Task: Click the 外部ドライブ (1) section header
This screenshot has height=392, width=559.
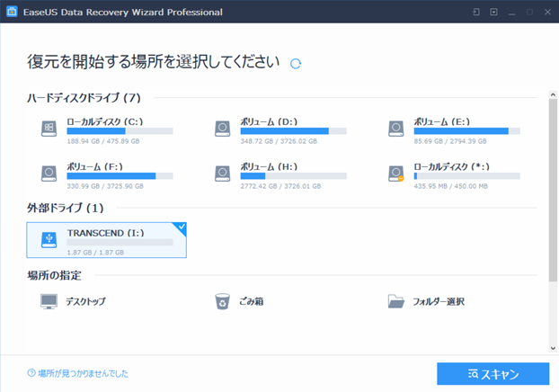Action: tap(66, 208)
